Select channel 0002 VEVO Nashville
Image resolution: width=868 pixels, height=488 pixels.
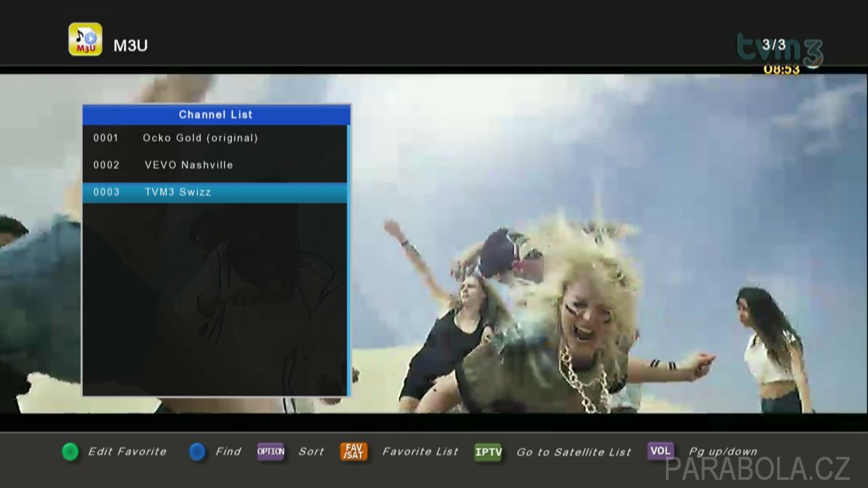coord(215,165)
